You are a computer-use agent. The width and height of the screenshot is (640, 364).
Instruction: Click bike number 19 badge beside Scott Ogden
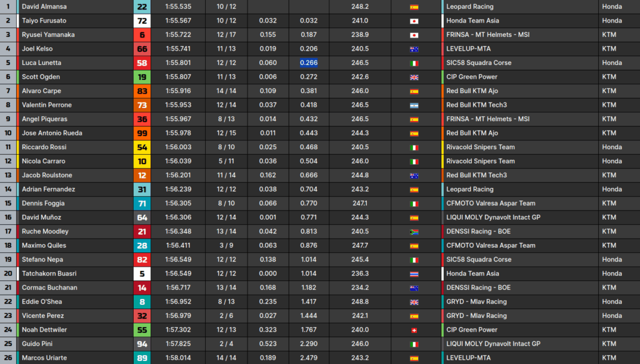pos(142,77)
